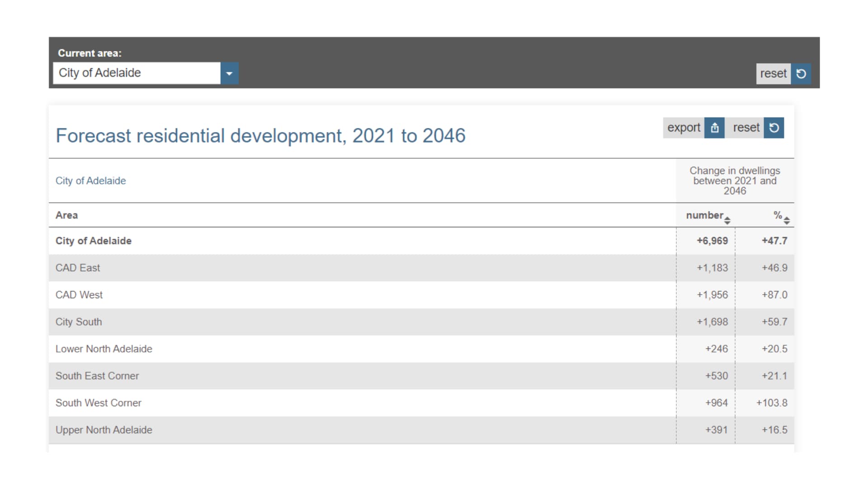Click the +47.7 total percentage value
This screenshot has width=868, height=488.
pos(774,241)
